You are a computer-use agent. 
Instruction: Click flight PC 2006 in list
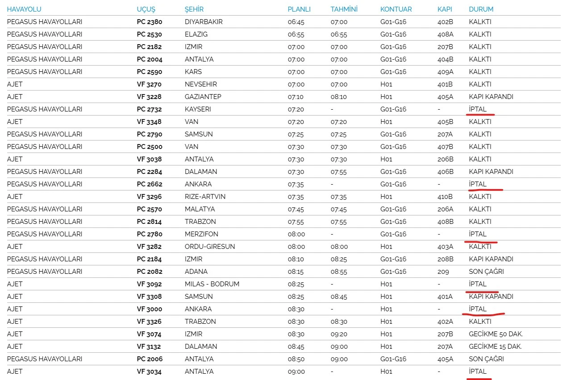point(149,359)
